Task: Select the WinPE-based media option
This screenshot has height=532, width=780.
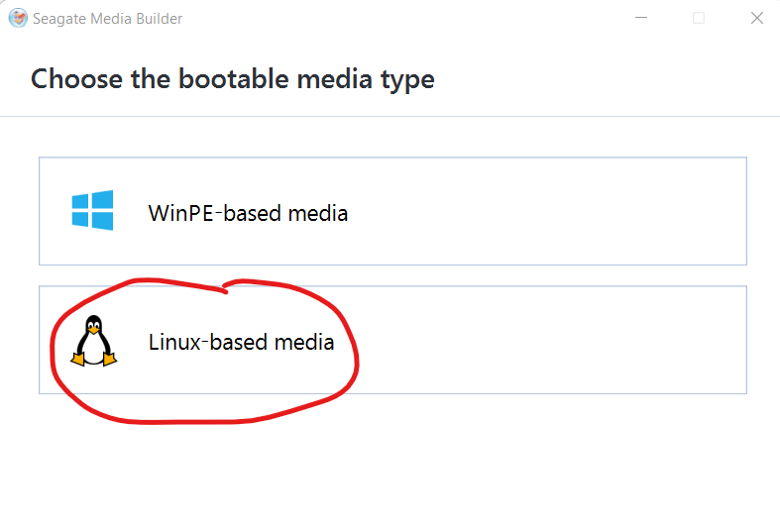Action: (393, 211)
